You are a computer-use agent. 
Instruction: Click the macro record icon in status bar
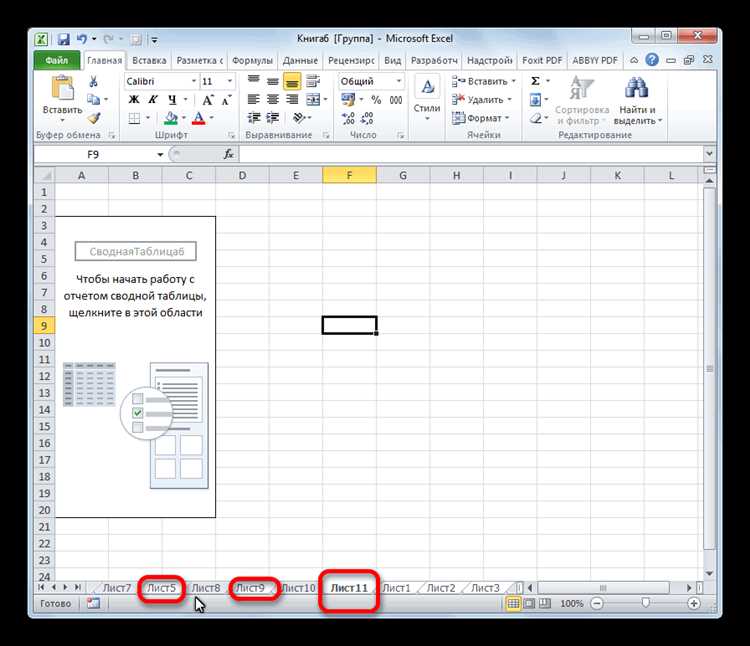coord(93,604)
